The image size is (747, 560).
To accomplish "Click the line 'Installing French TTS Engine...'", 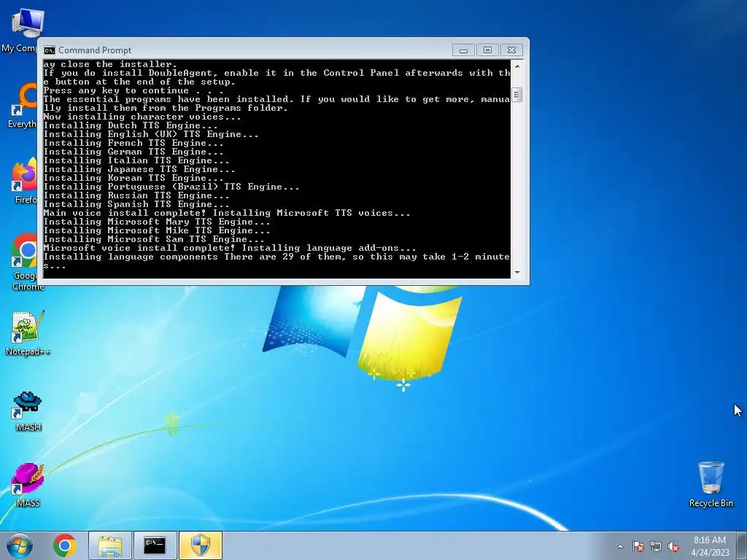I will 133,143.
